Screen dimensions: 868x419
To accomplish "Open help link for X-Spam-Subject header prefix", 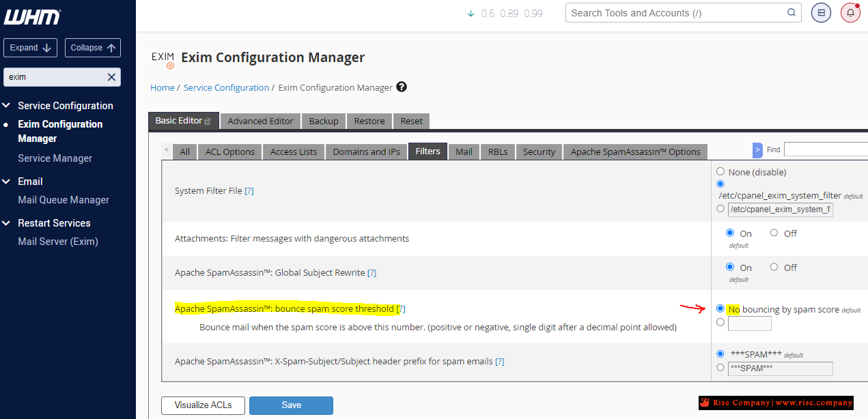I will pos(500,361).
